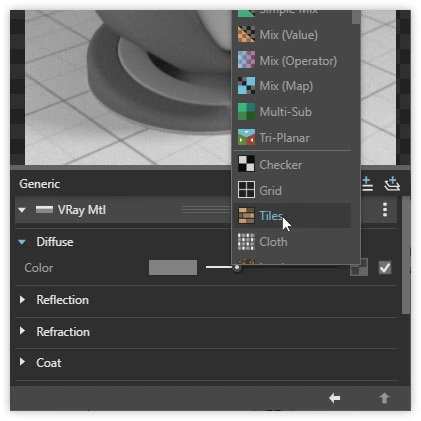Click the VRay Mtl layer name
The image size is (421, 421).
pos(82,210)
